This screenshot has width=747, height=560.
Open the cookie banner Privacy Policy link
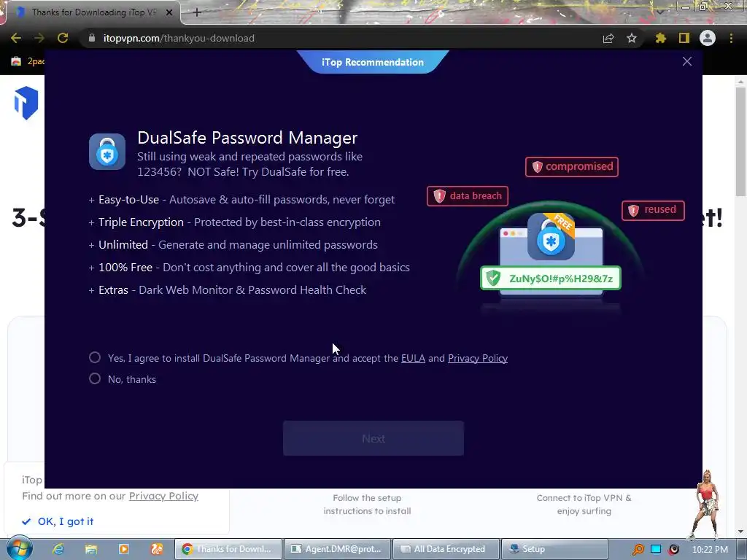163,496
